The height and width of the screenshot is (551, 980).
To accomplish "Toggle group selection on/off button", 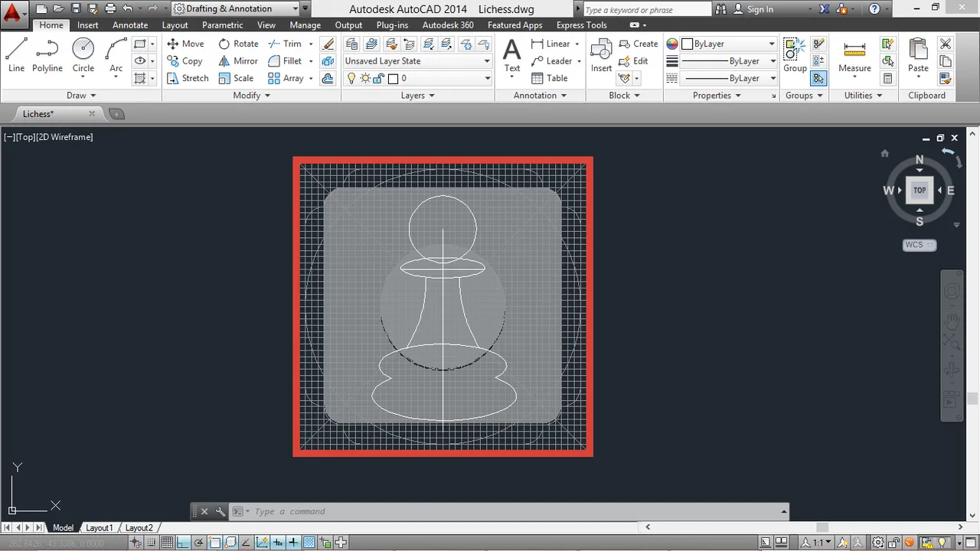I will coord(818,78).
